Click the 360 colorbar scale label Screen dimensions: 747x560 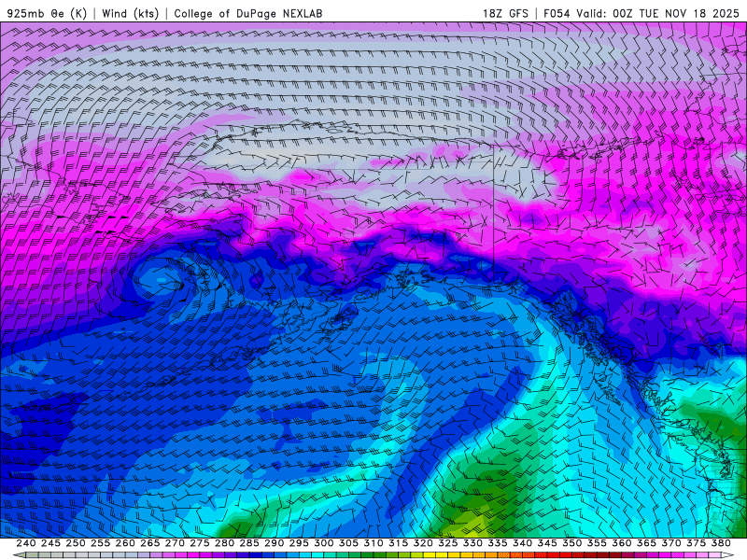tap(621, 543)
